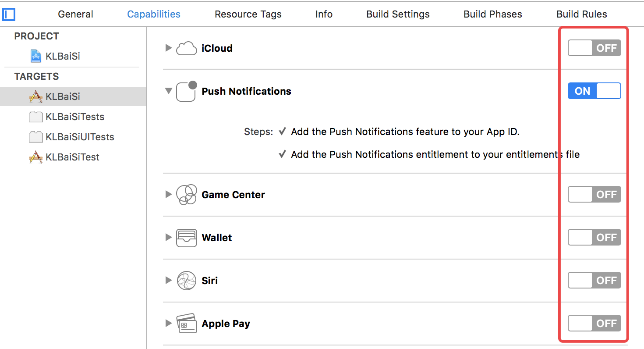
Task: Expand the iCloud capability section
Action: click(x=168, y=48)
